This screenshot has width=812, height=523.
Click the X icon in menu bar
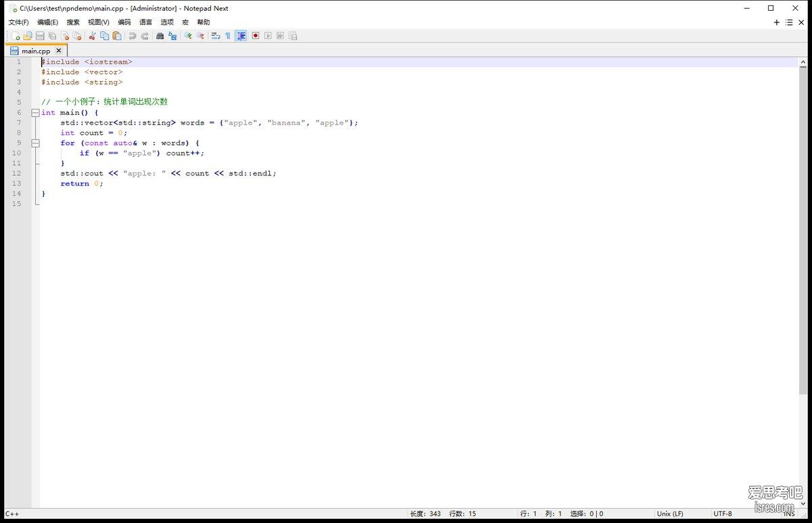[x=802, y=22]
